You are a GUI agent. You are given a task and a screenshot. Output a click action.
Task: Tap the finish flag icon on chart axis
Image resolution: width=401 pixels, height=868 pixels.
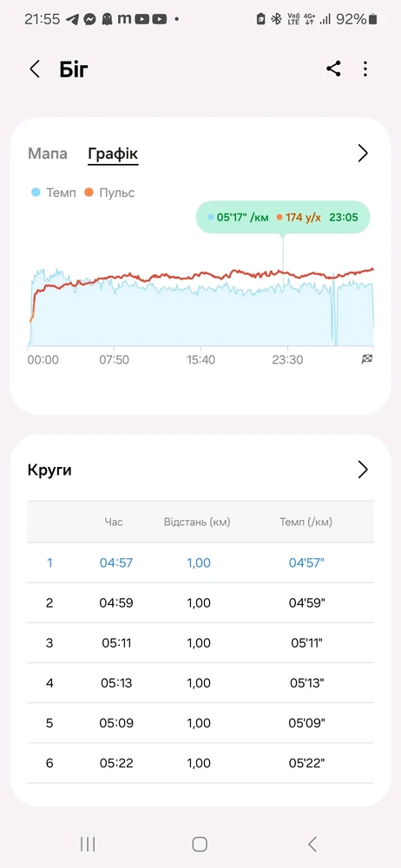pyautogui.click(x=366, y=359)
